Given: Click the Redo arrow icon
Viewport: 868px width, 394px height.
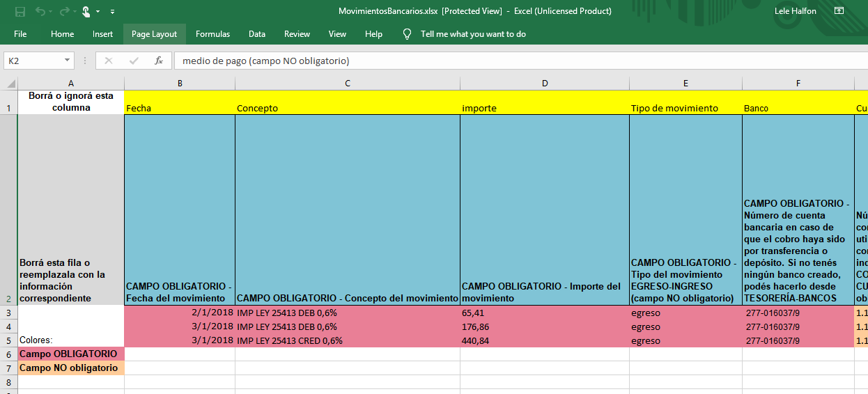Looking at the screenshot, I should click(64, 11).
